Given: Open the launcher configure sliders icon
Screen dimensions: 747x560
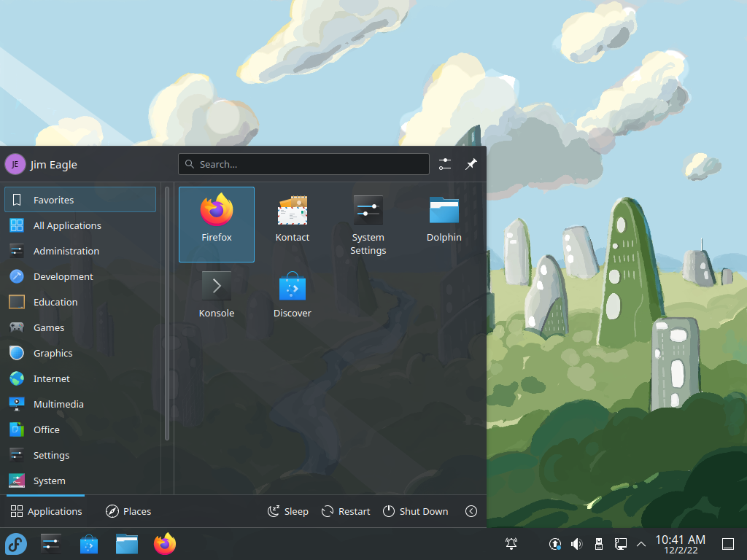Looking at the screenshot, I should coord(444,164).
